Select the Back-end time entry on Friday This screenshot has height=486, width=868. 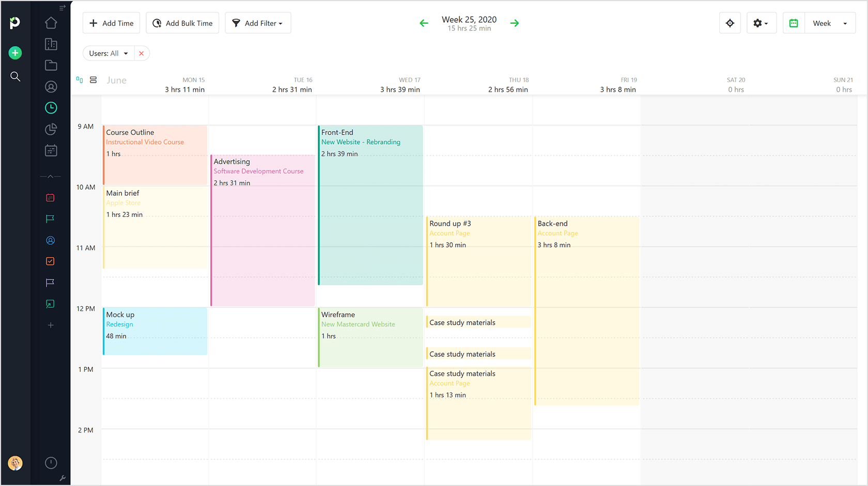tap(586, 284)
